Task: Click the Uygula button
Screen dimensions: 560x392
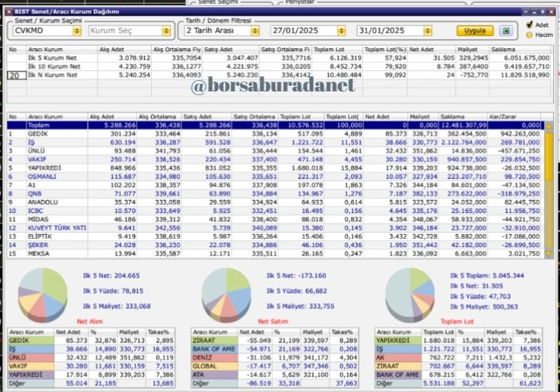Action: click(475, 31)
